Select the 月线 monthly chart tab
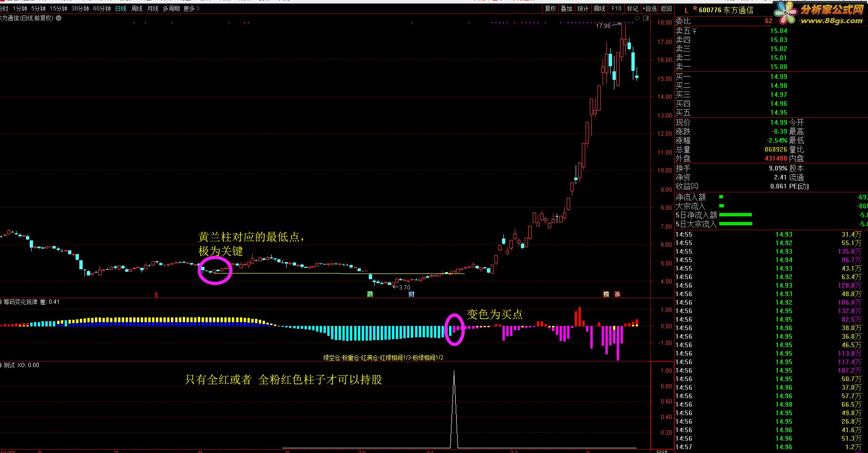 [153, 9]
